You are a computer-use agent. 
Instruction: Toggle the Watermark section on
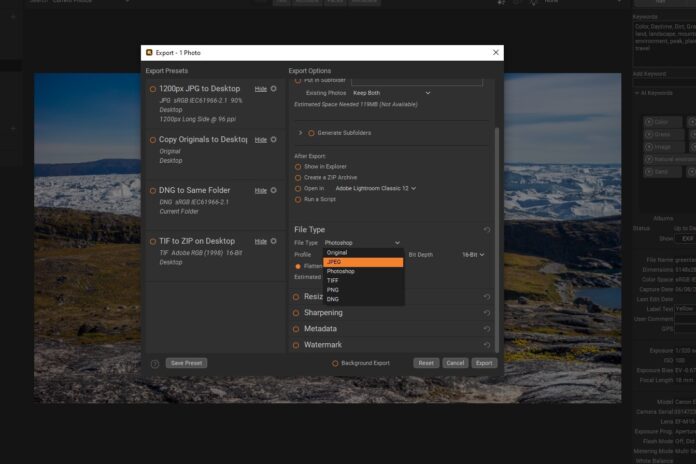296,345
